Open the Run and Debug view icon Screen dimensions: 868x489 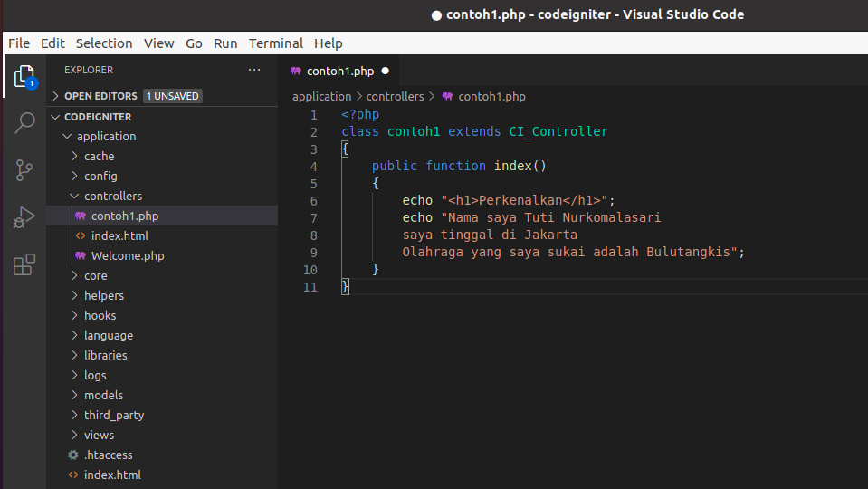(24, 217)
